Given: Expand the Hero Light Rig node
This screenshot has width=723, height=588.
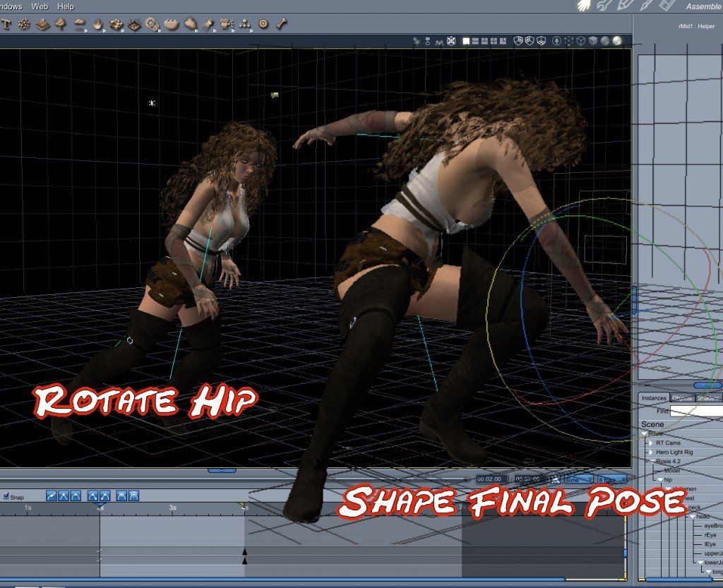Looking at the screenshot, I should 650,452.
